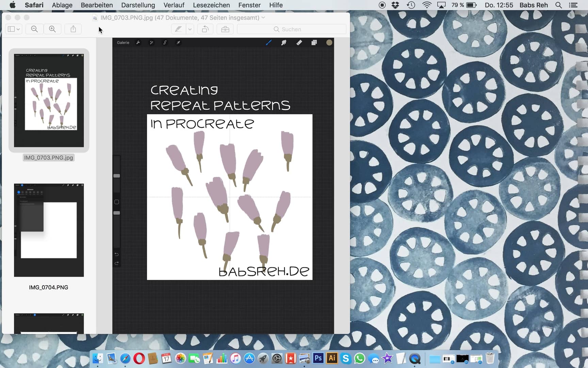
Task: Click the Rotate button in Preview's toolbar
Action: (205, 29)
